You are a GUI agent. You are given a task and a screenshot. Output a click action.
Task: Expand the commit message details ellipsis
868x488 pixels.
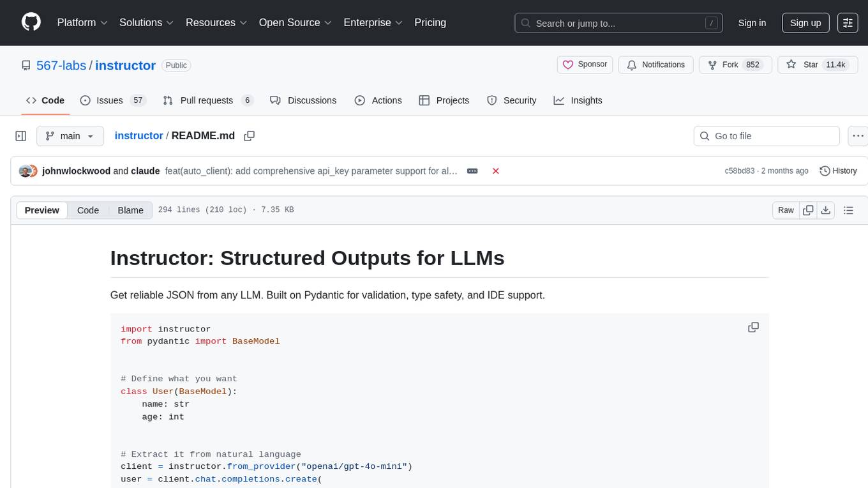[x=472, y=171]
